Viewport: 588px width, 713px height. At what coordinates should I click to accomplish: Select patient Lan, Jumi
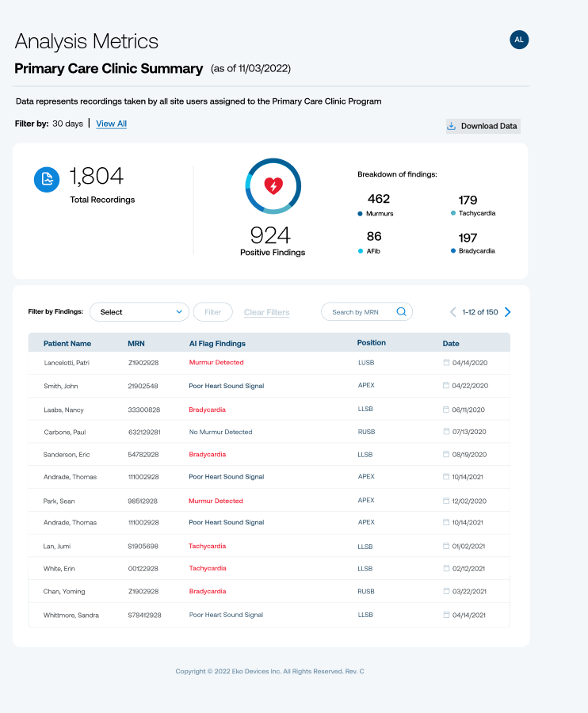tap(57, 546)
